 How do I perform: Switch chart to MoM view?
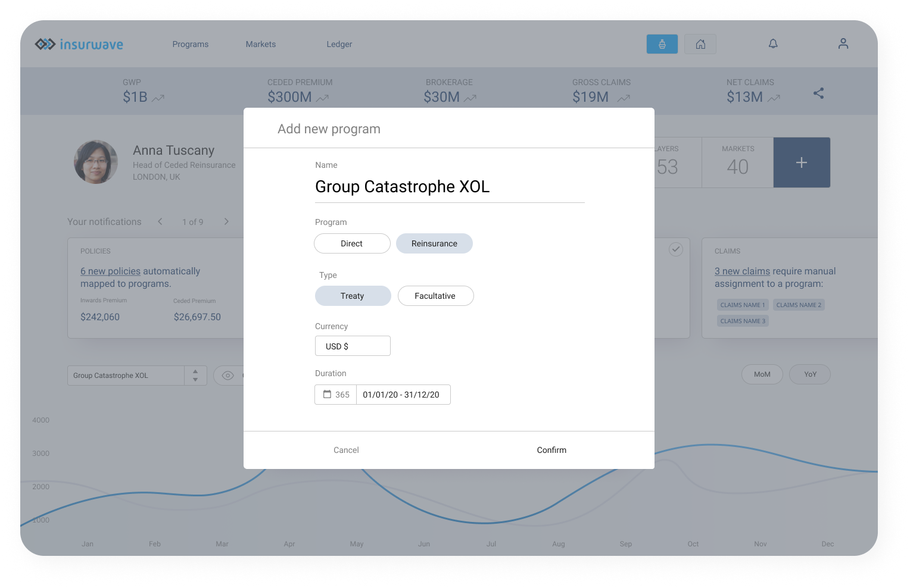[x=762, y=374]
